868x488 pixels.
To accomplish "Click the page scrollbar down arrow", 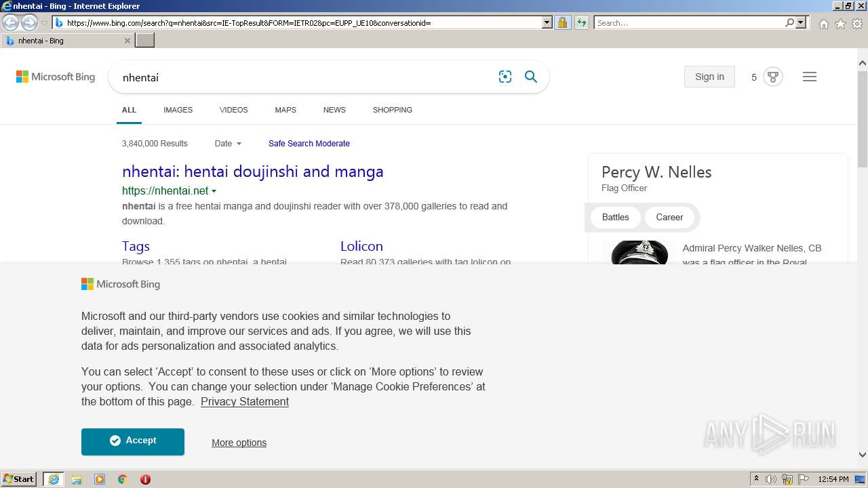I will 862,455.
